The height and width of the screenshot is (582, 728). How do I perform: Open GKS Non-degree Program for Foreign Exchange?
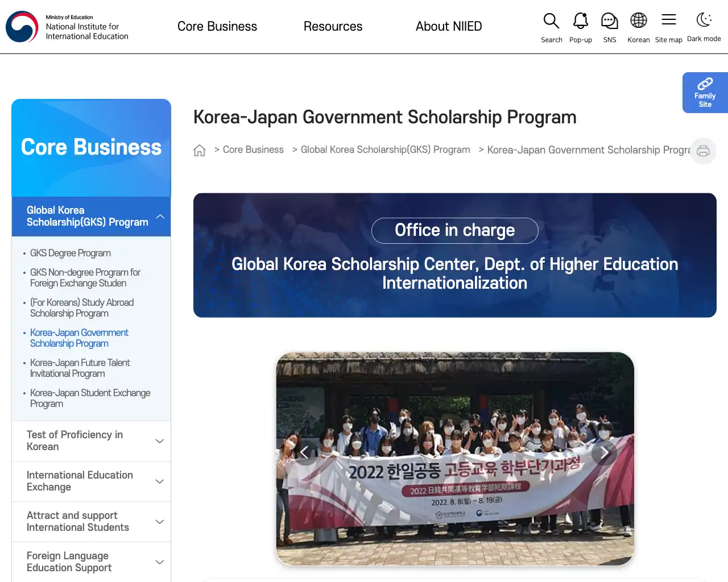85,278
